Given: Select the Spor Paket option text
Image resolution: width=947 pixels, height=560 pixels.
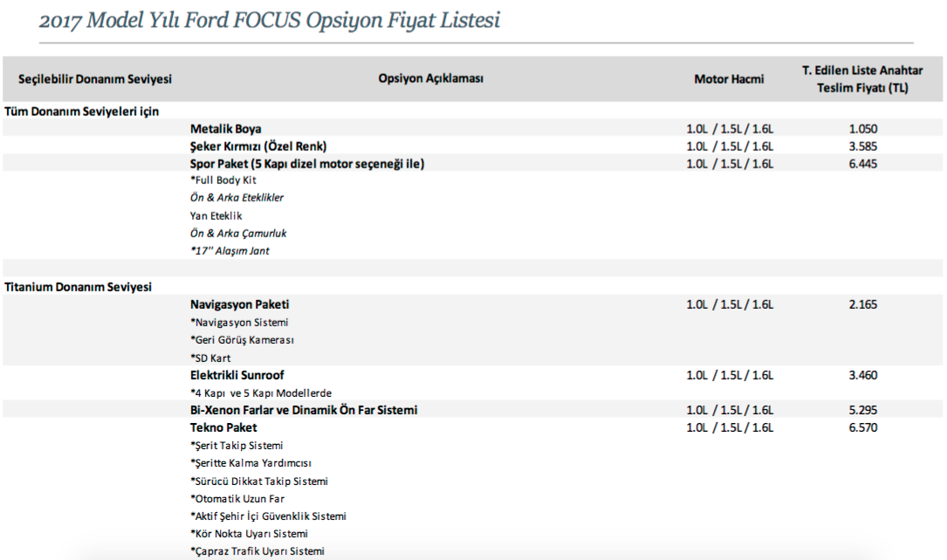Looking at the screenshot, I should (x=307, y=164).
